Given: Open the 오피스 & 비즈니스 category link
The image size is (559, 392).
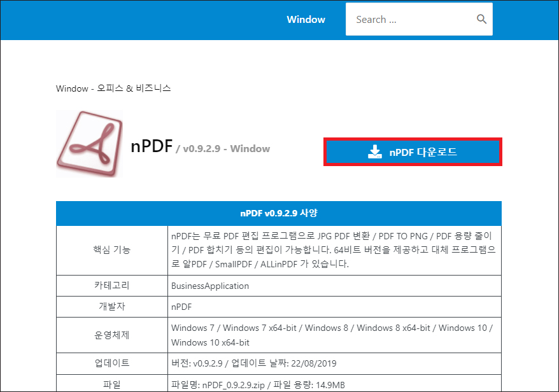Looking at the screenshot, I should 134,88.
